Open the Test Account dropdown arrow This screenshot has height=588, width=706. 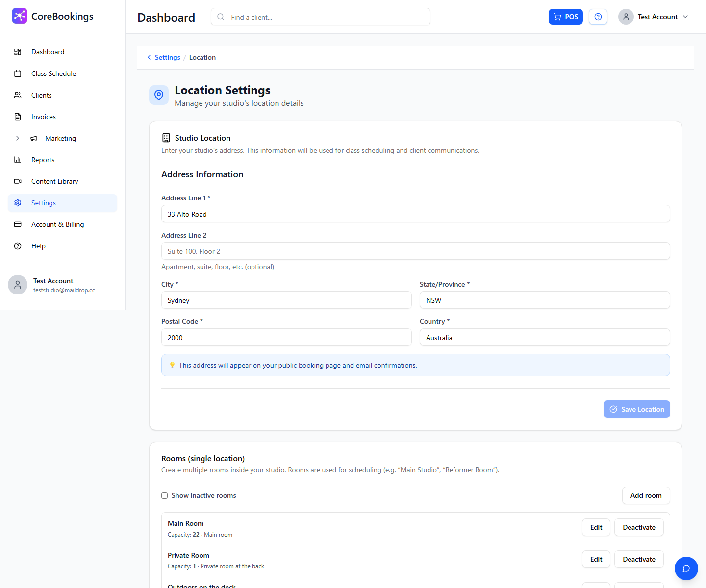[685, 17]
